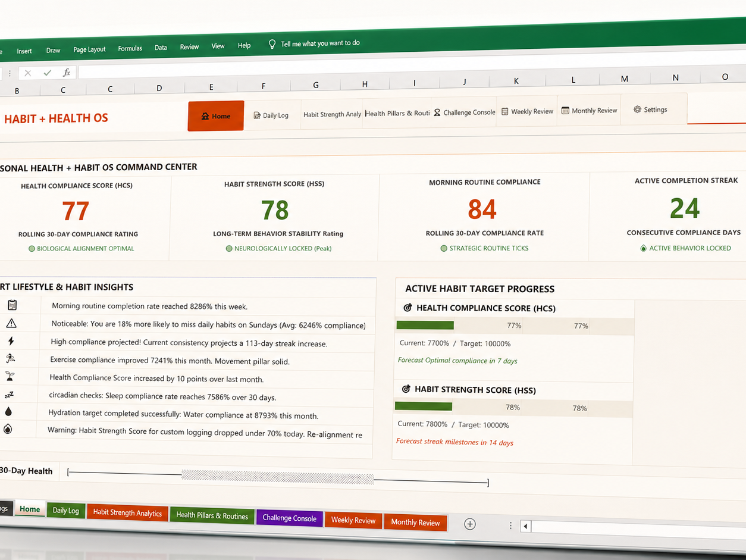Switch to the Monthly Review sheet tab
The height and width of the screenshot is (560, 746).
pyautogui.click(x=415, y=523)
